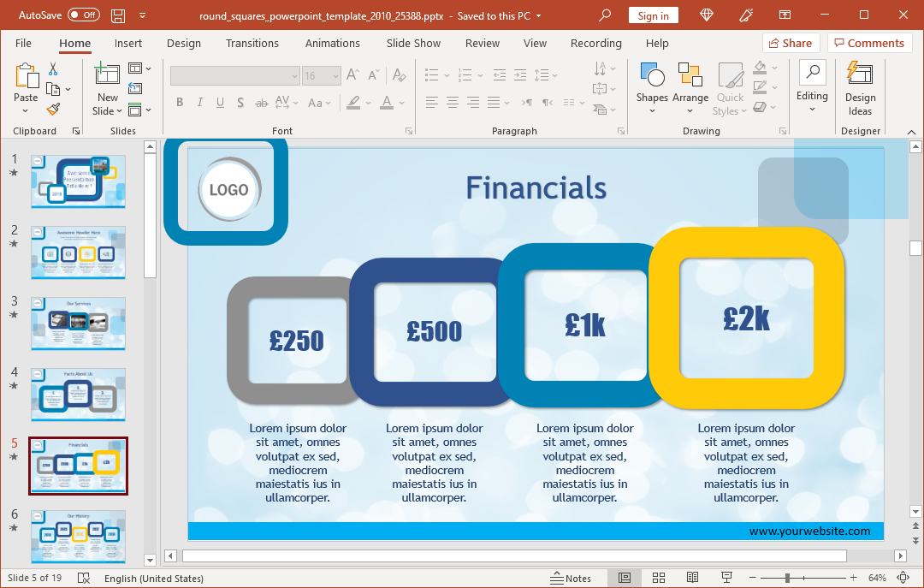Open the Comments pane button
This screenshot has width=924, height=588.
point(868,43)
